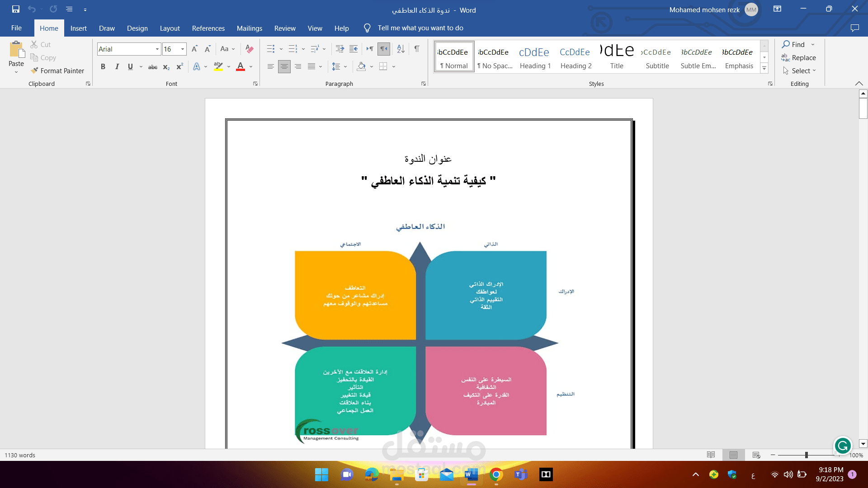
Task: Toggle right-to-left text direction
Action: (x=384, y=49)
